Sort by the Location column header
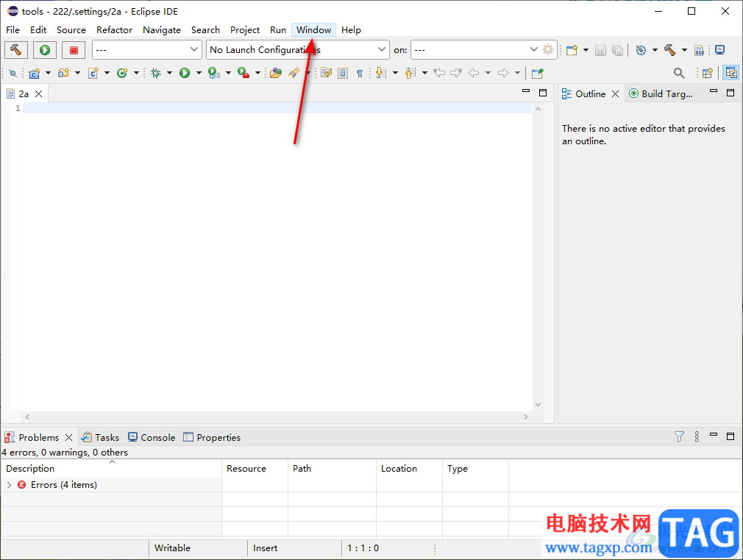The width and height of the screenshot is (743, 560). pos(410,469)
